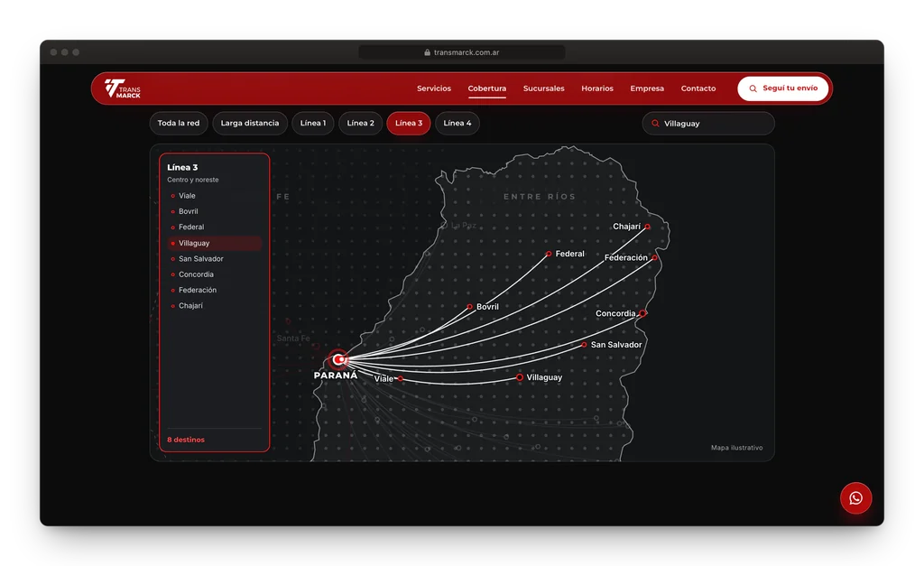Select Federal in the Línea 3 list
924x566 pixels.
pyautogui.click(x=215, y=227)
